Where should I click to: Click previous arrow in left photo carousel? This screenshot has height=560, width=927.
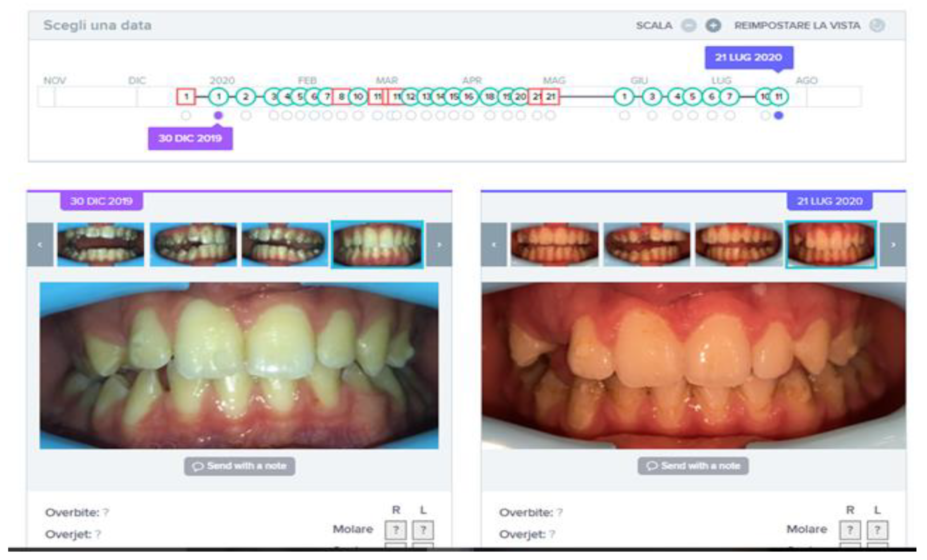click(40, 245)
